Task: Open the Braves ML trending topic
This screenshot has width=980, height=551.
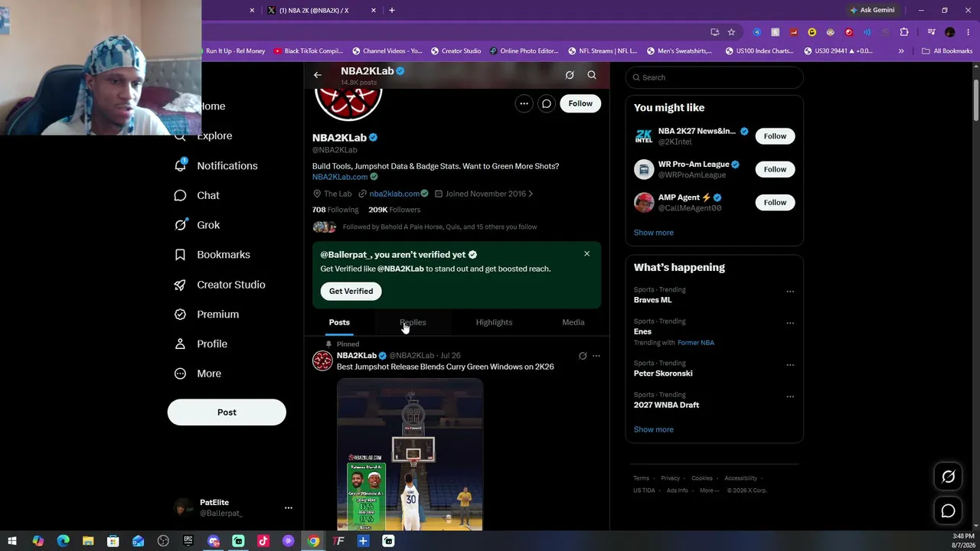Action: pos(652,300)
